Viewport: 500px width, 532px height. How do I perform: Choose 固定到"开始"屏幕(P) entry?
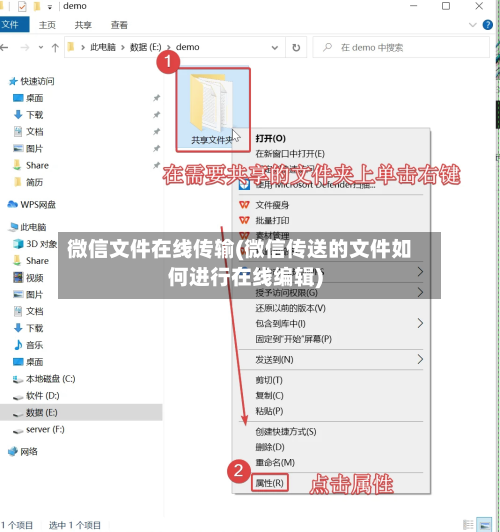[x=293, y=339]
